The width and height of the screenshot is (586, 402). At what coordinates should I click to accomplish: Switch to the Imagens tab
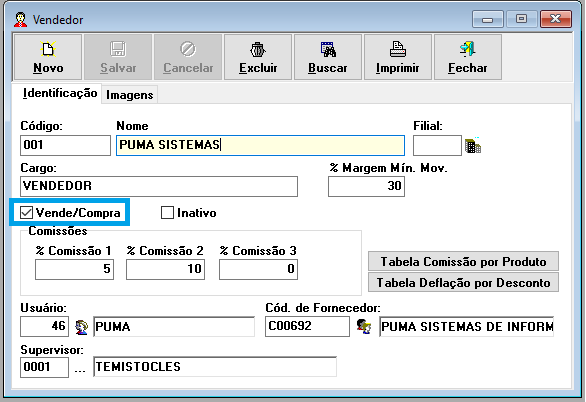pos(129,95)
